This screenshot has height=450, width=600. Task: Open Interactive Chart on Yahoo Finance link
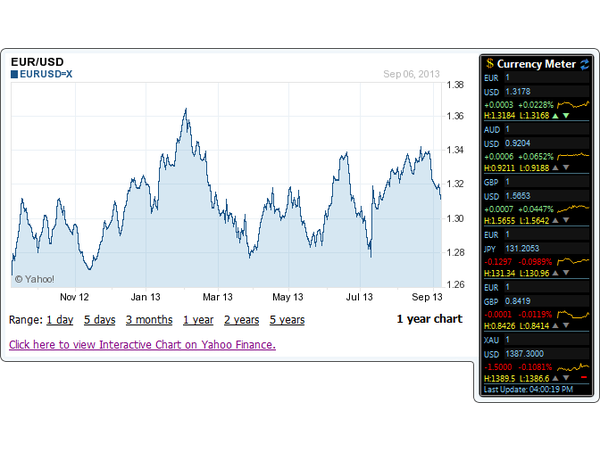tap(142, 345)
